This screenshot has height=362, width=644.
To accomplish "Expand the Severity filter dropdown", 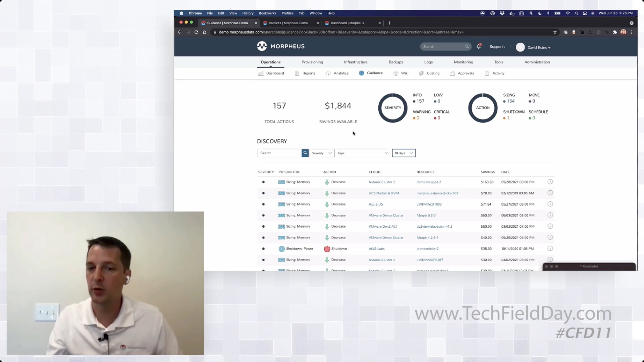I will click(322, 153).
